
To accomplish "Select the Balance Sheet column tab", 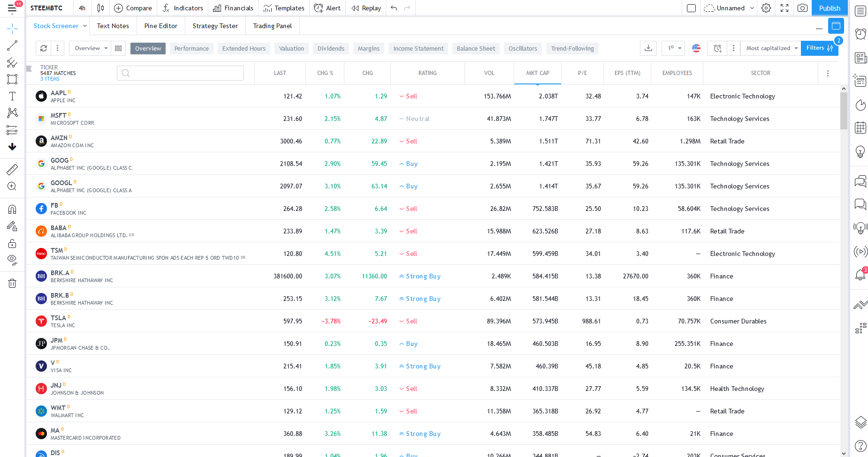I will coord(476,48).
